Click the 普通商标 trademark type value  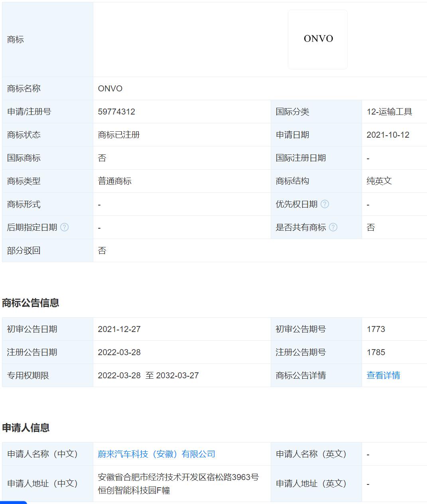tap(115, 181)
